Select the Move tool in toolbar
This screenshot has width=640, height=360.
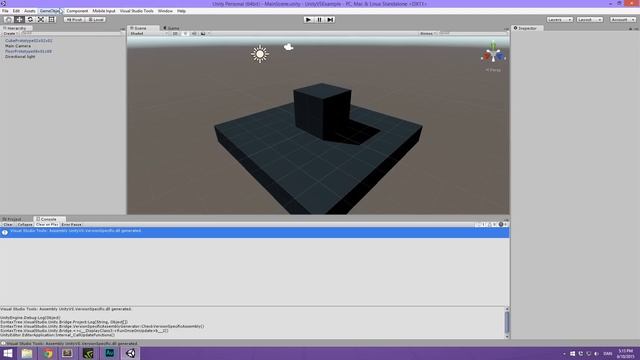19,20
